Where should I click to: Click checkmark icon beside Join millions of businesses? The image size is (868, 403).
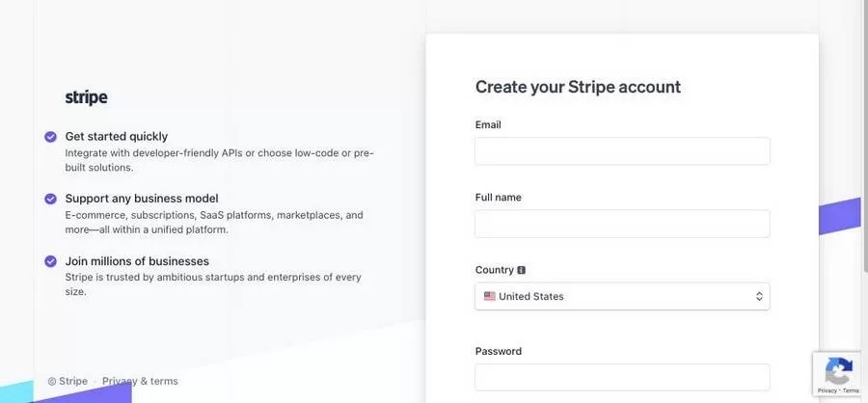50,261
